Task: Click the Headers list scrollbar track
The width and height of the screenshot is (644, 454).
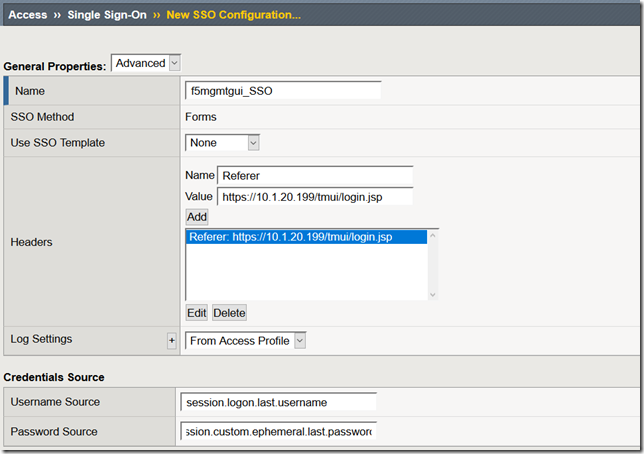Action: click(x=433, y=264)
